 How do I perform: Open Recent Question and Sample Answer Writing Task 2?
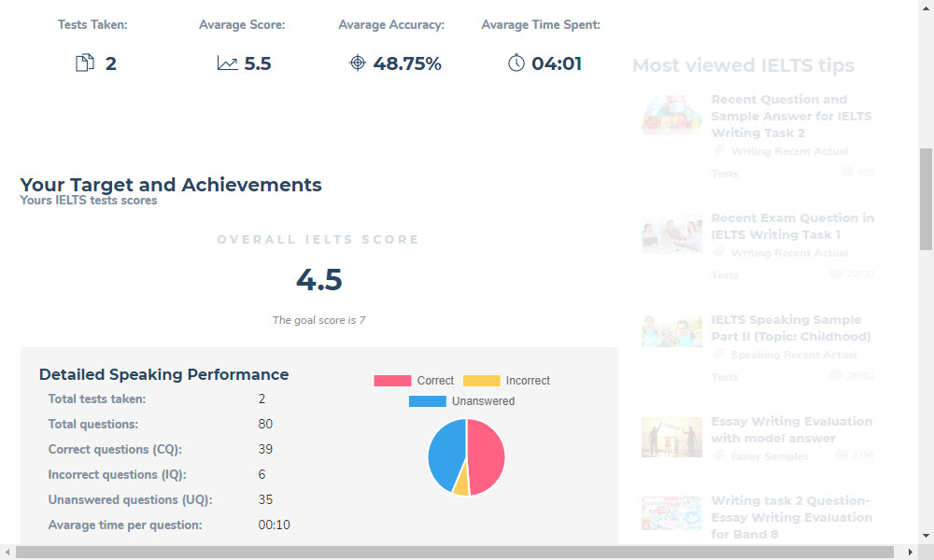click(791, 116)
